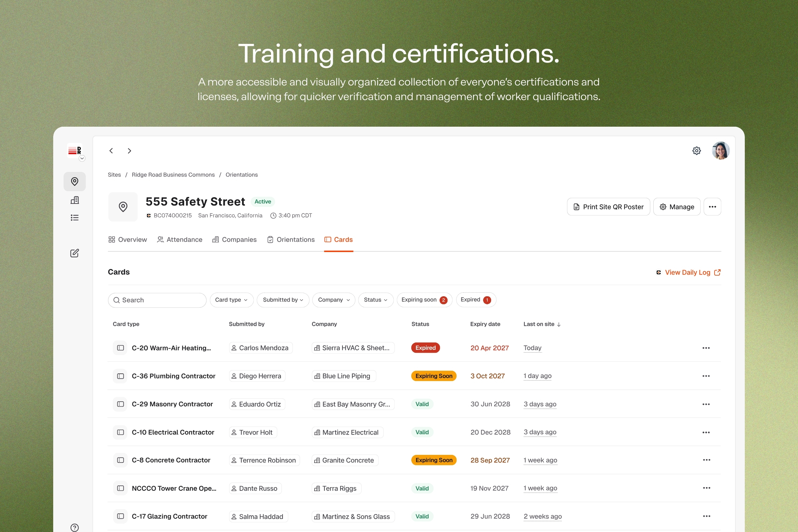Open the View Daily Log link
The width and height of the screenshot is (798, 532).
coord(688,272)
